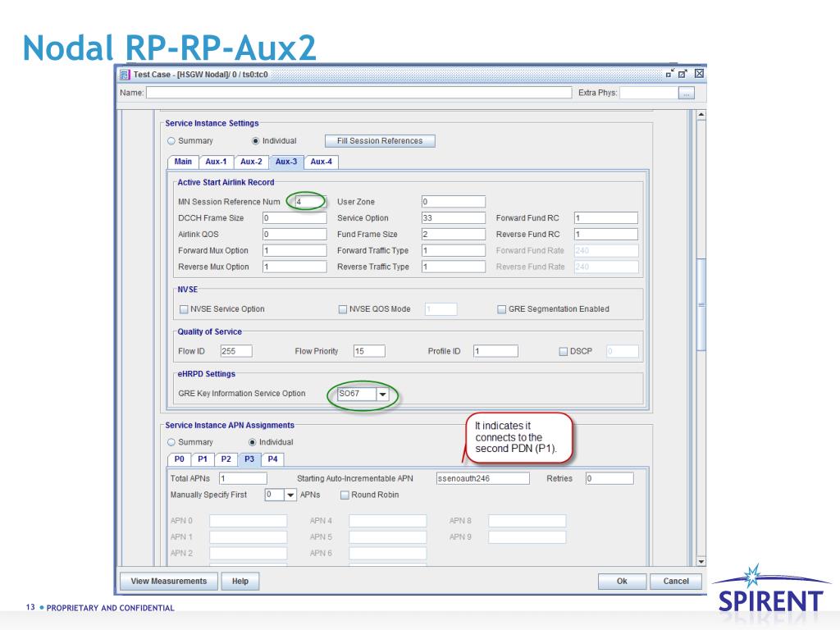840x630 pixels.
Task: Select Individual radio in APN Assignments
Action: [x=253, y=442]
